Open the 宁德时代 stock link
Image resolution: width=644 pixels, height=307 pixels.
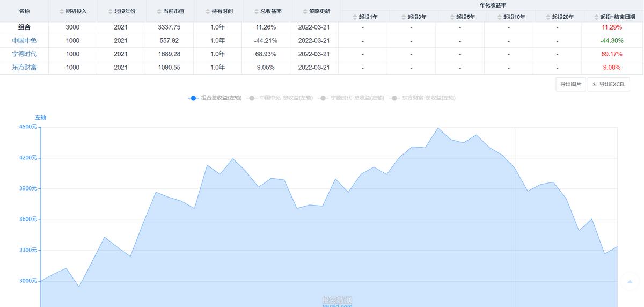pos(24,54)
